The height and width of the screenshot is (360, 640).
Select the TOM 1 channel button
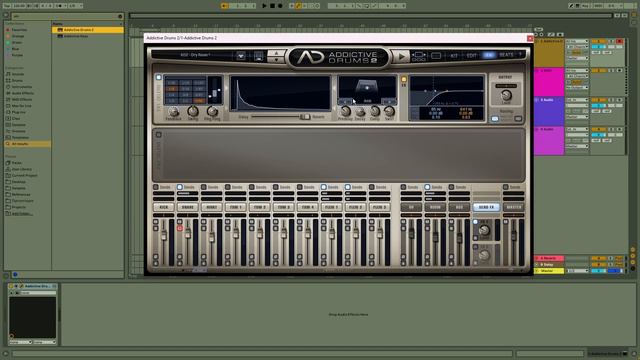pyautogui.click(x=236, y=207)
